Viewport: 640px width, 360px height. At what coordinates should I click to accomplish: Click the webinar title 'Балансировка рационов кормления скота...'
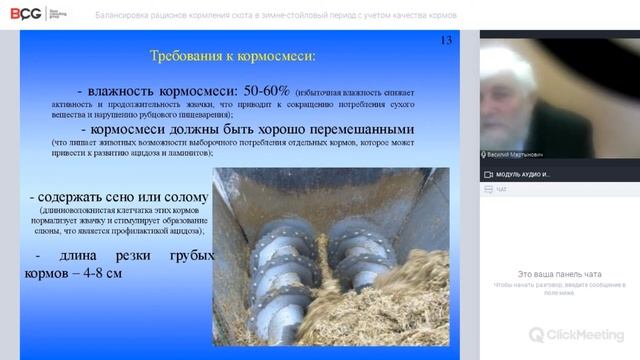pos(276,15)
